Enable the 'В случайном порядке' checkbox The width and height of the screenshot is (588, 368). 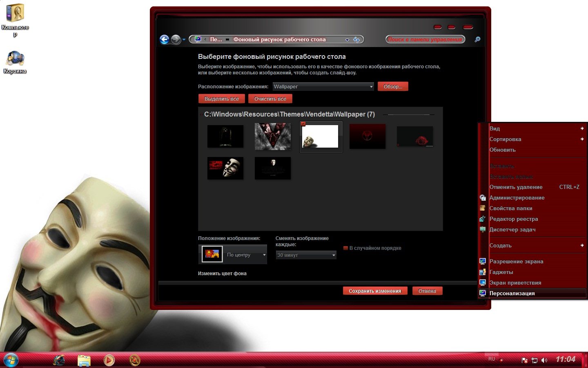pyautogui.click(x=346, y=248)
